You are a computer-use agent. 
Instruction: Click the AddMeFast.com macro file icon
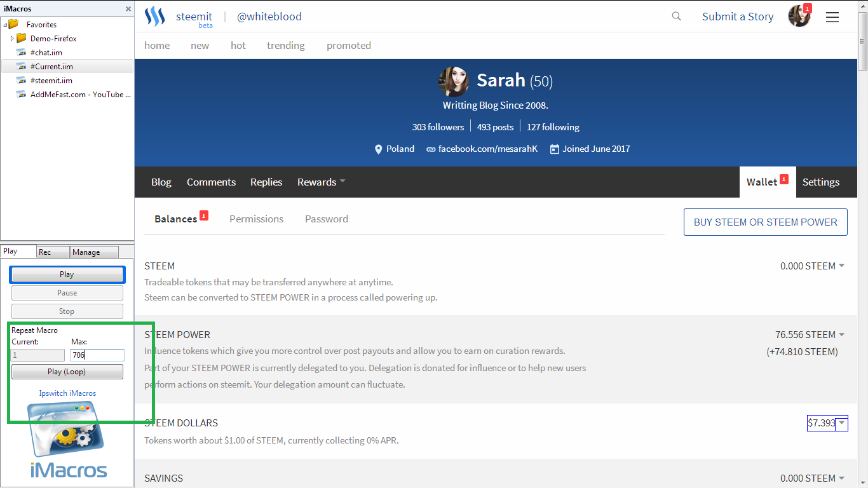pyautogui.click(x=20, y=94)
